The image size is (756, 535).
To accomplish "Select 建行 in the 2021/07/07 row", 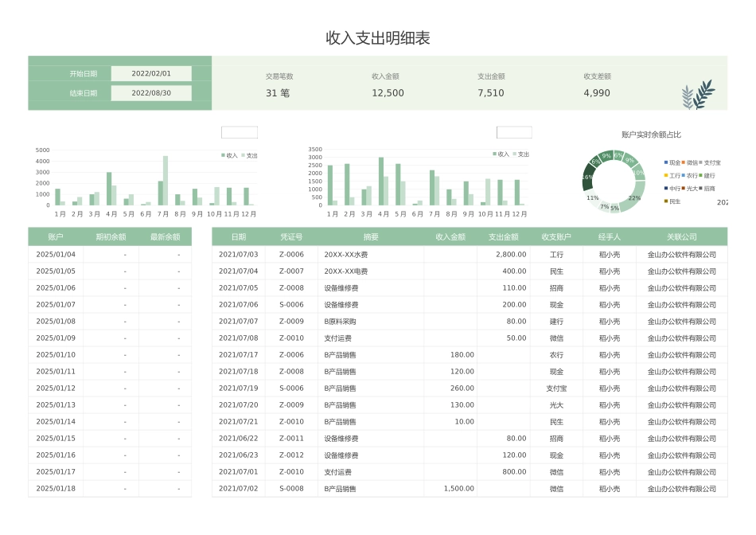I will click(556, 322).
